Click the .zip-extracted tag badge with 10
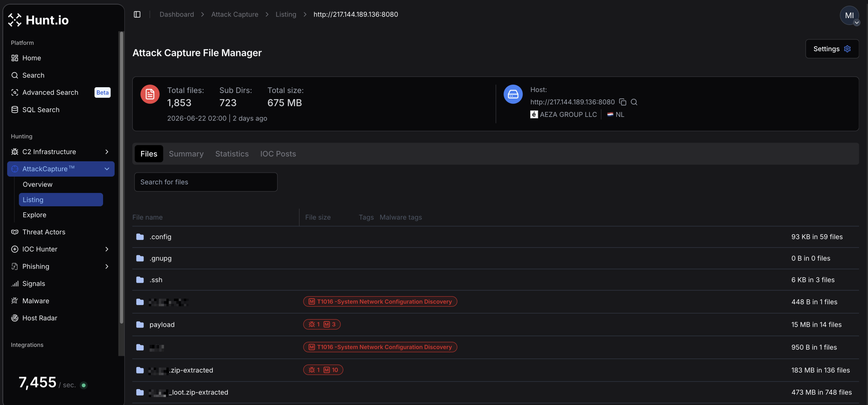The width and height of the screenshot is (868, 405). 323,370
